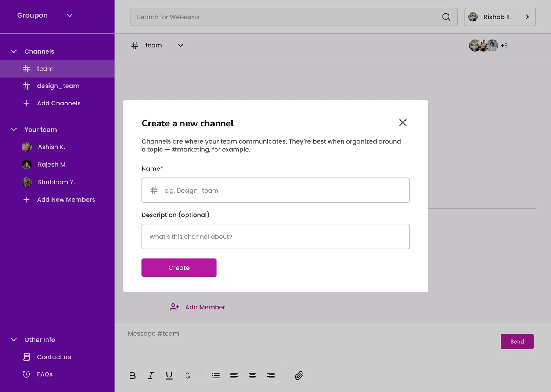Toggle strikethrough formatting
This screenshot has width=551, height=392.
tap(187, 375)
